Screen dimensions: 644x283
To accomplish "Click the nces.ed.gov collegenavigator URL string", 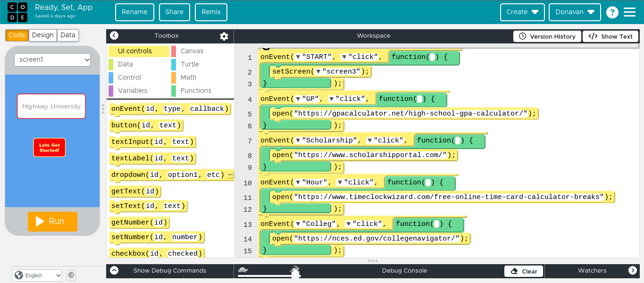I will coord(376,239).
